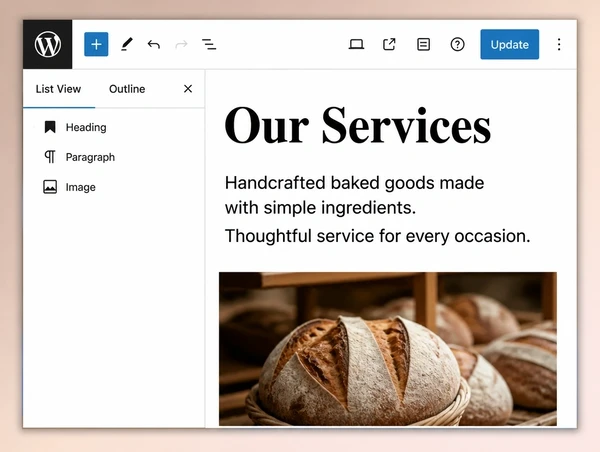Viewport: 600px width, 452px height.
Task: Select the Tools pencil icon
Action: point(126,44)
